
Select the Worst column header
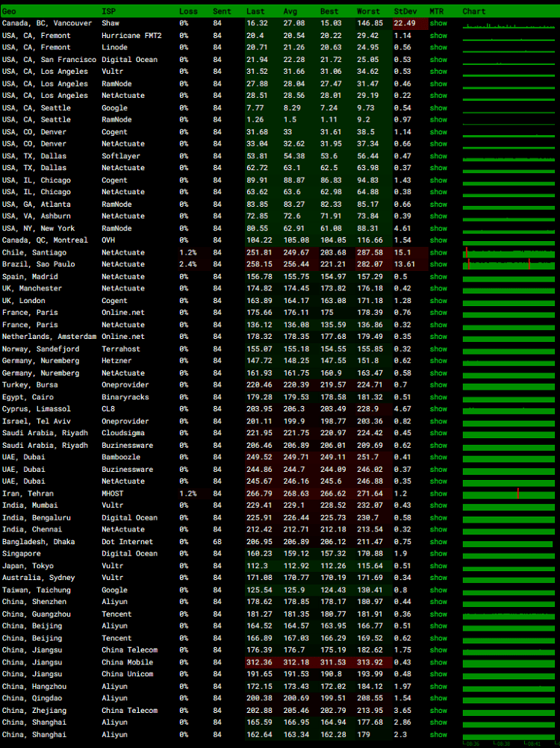(x=369, y=11)
